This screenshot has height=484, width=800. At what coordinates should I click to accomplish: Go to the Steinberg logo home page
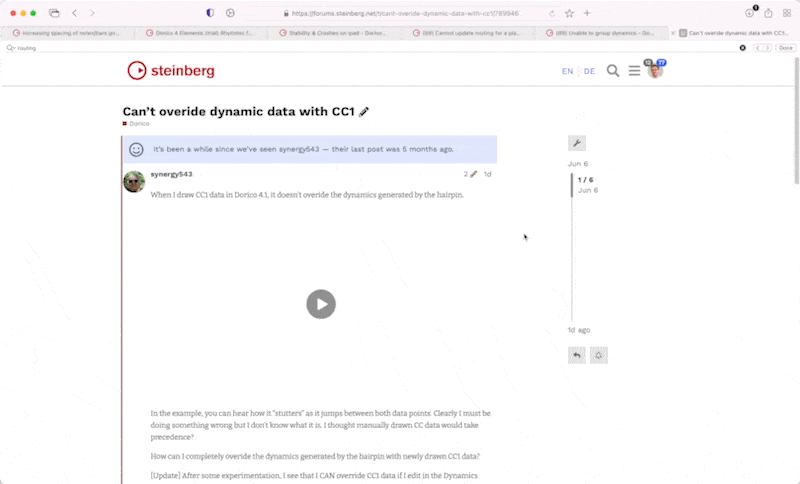(171, 71)
